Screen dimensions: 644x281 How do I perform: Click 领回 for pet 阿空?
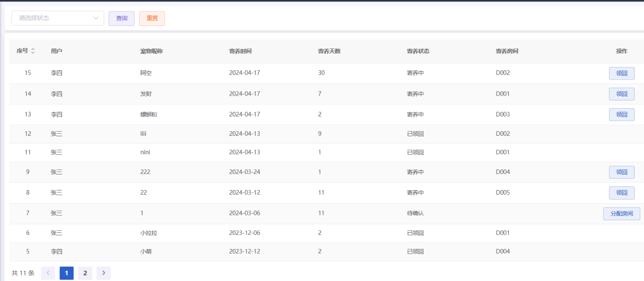point(621,74)
